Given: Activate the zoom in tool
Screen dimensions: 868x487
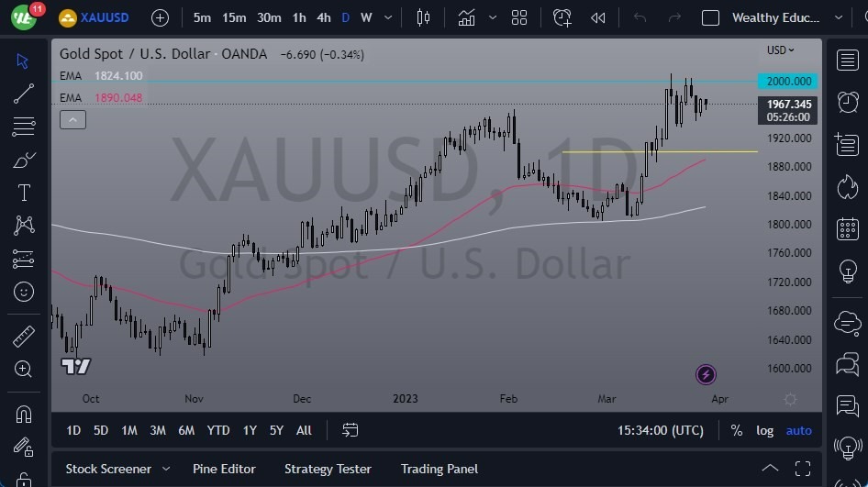Looking at the screenshot, I should click(x=23, y=369).
